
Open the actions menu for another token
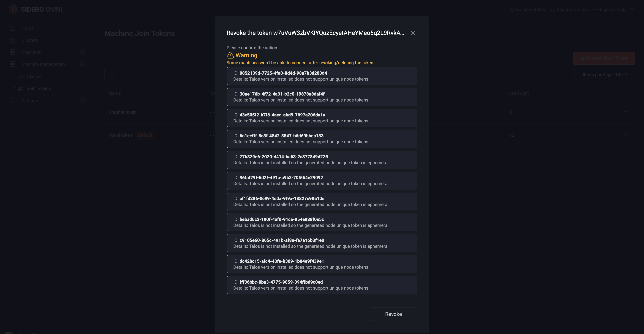click(626, 111)
